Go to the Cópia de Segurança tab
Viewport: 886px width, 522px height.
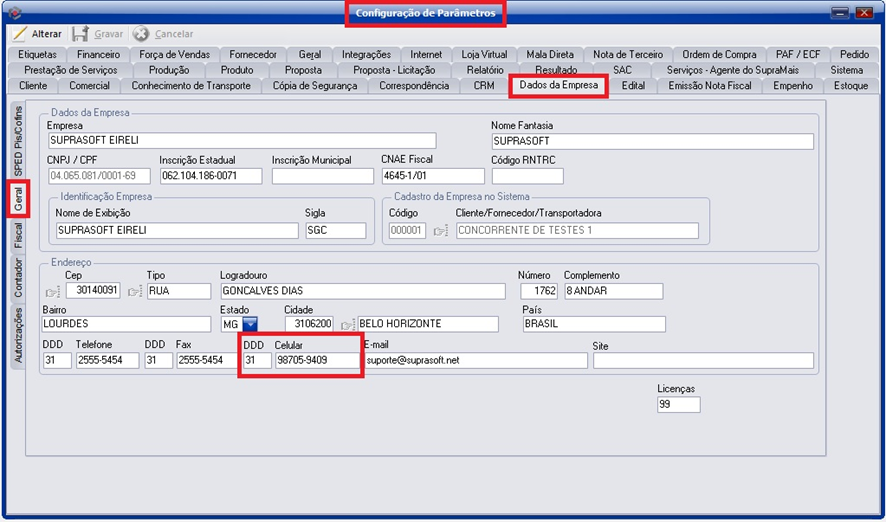coord(315,86)
